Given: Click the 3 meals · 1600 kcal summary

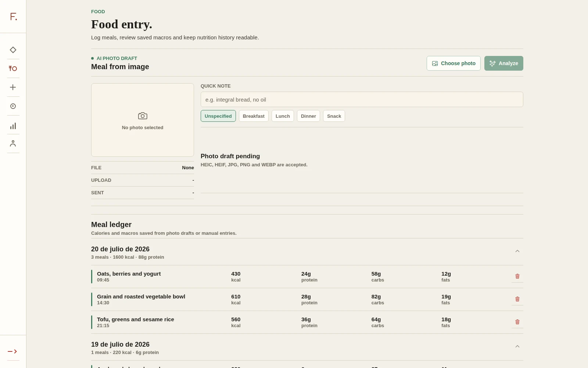Looking at the screenshot, I should point(128,257).
